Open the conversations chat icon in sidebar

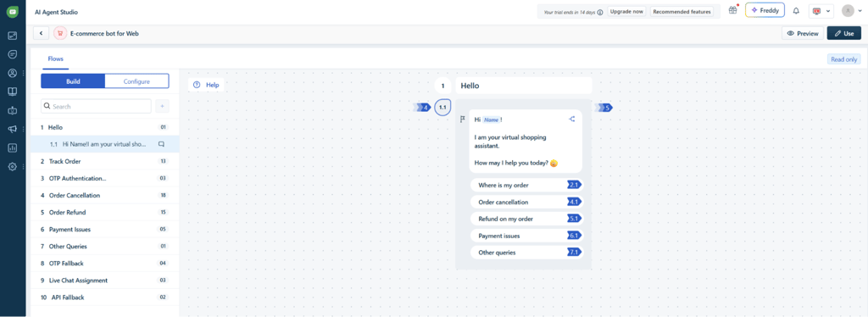[12, 54]
